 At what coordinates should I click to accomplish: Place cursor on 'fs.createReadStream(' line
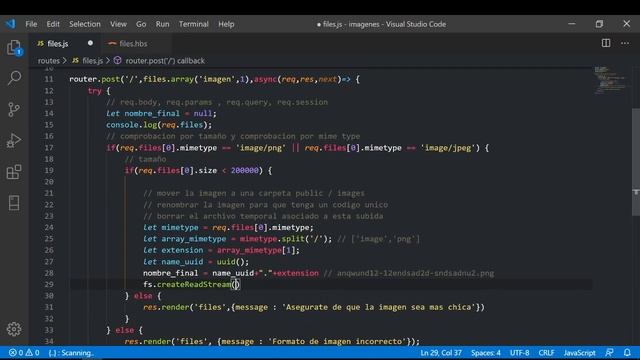click(191, 284)
